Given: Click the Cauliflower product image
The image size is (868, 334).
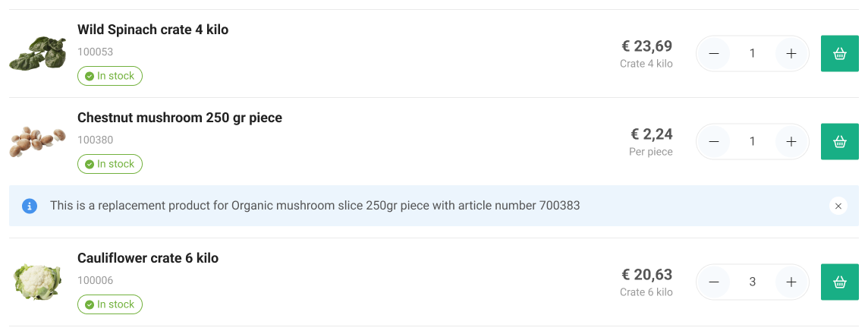Looking at the screenshot, I should tap(37, 282).
